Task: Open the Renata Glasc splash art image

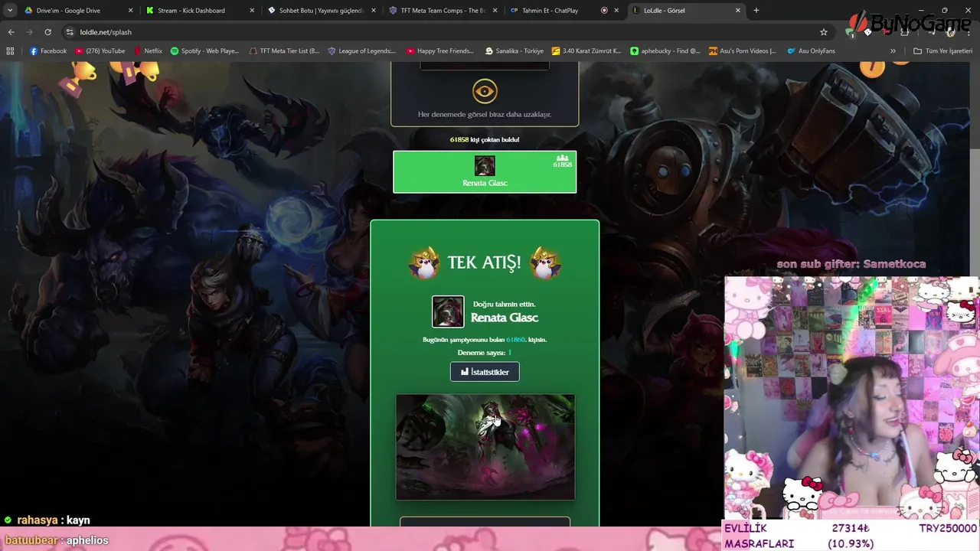Action: [485, 447]
